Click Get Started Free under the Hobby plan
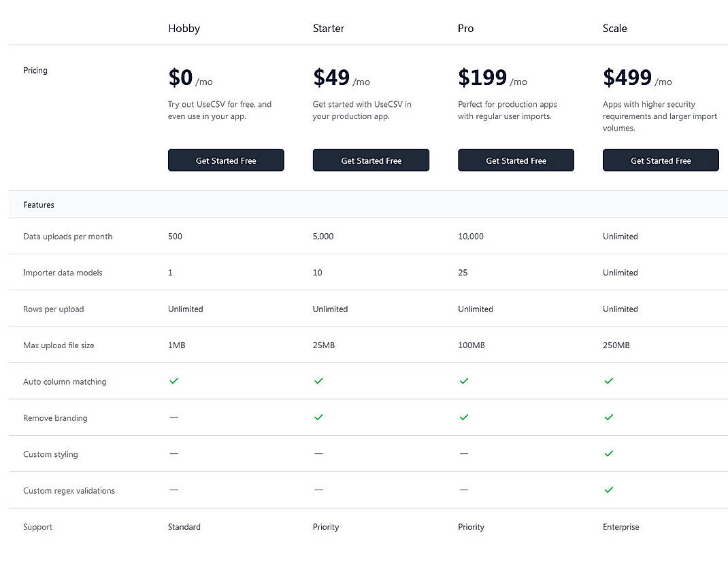 (226, 160)
